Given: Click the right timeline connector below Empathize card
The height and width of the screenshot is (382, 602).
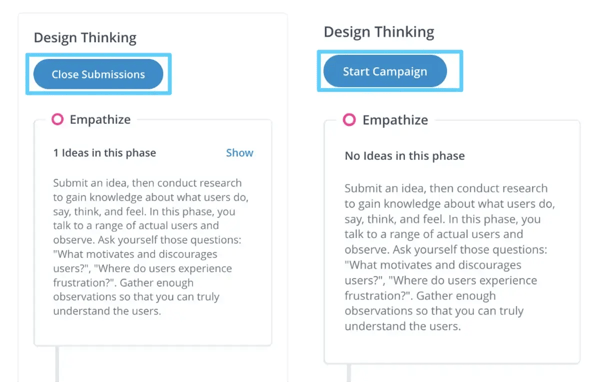Looking at the screenshot, I should [349, 373].
